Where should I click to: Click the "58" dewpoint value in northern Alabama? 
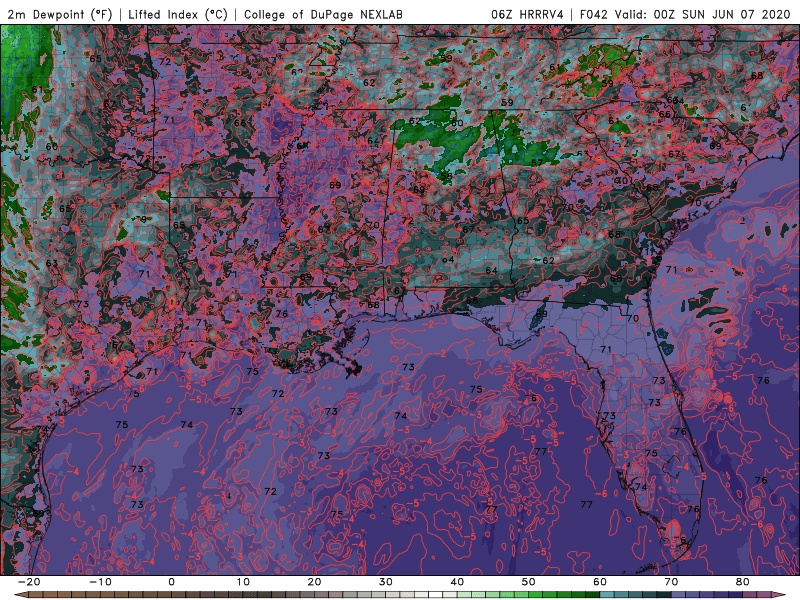[446, 177]
